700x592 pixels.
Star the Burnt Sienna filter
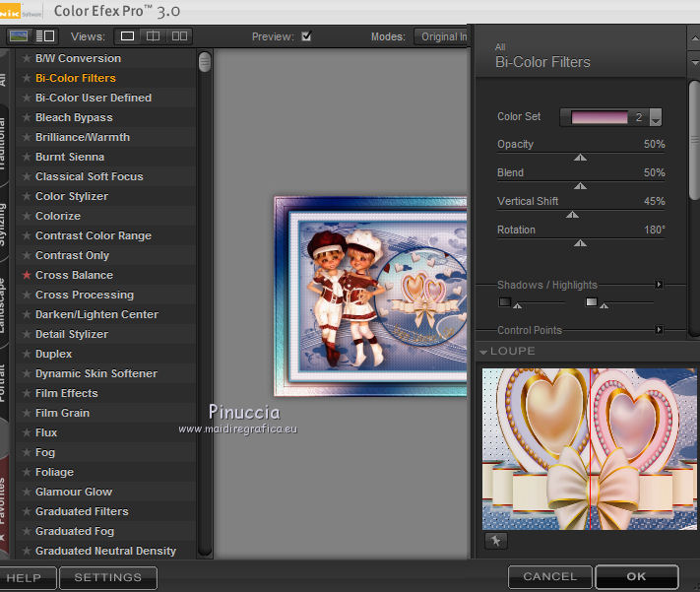tap(27, 157)
